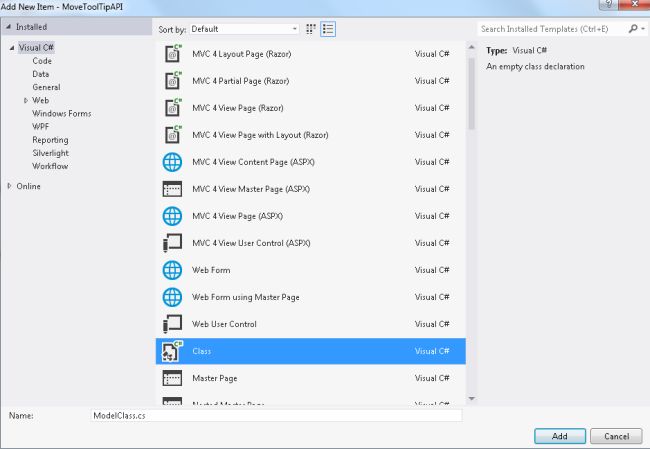Click the Search Installed Templates field

pos(553,29)
